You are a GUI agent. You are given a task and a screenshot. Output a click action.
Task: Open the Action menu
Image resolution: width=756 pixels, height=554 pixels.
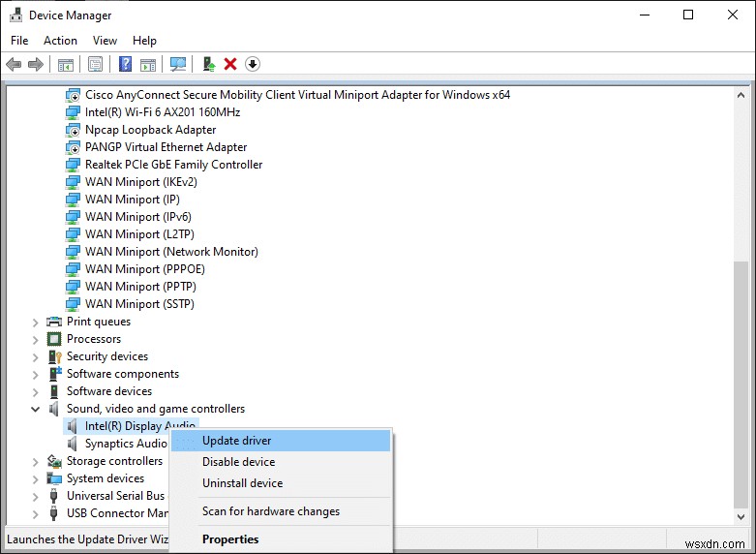point(60,41)
